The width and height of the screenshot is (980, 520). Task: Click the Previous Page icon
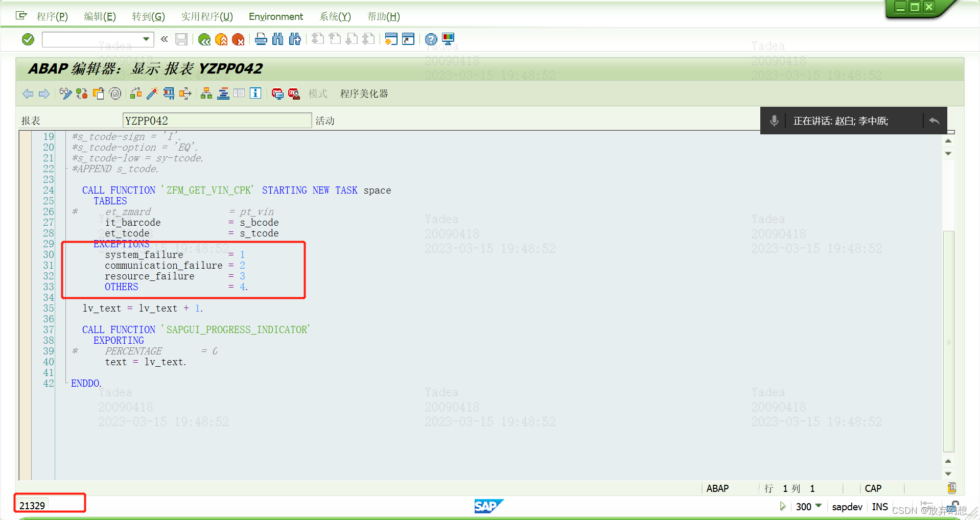pyautogui.click(x=335, y=39)
